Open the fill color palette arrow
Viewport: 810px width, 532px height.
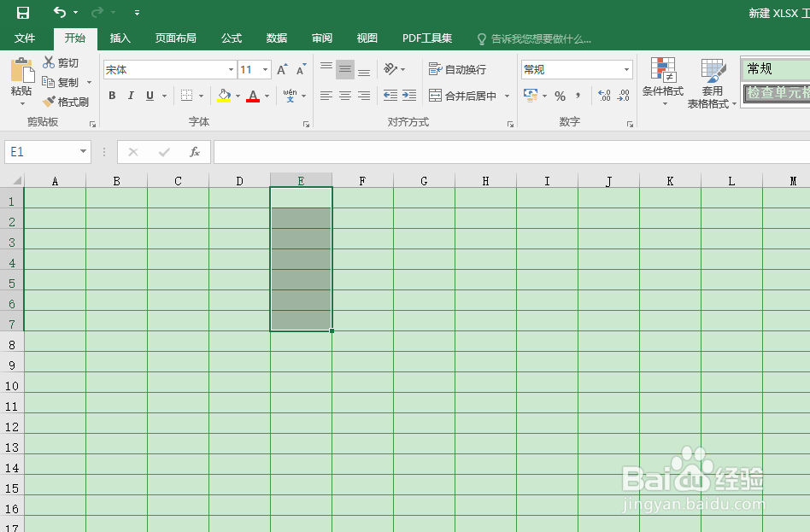[238, 96]
